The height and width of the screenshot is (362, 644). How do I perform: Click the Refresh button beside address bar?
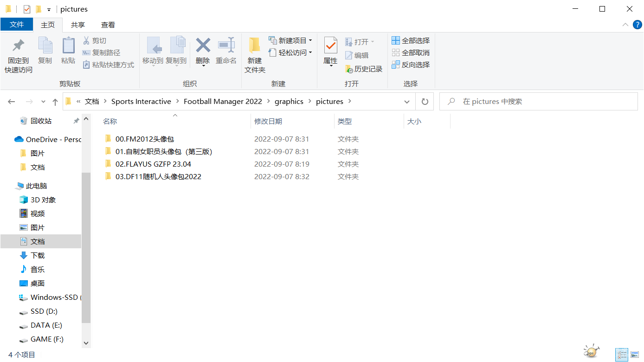tap(425, 102)
